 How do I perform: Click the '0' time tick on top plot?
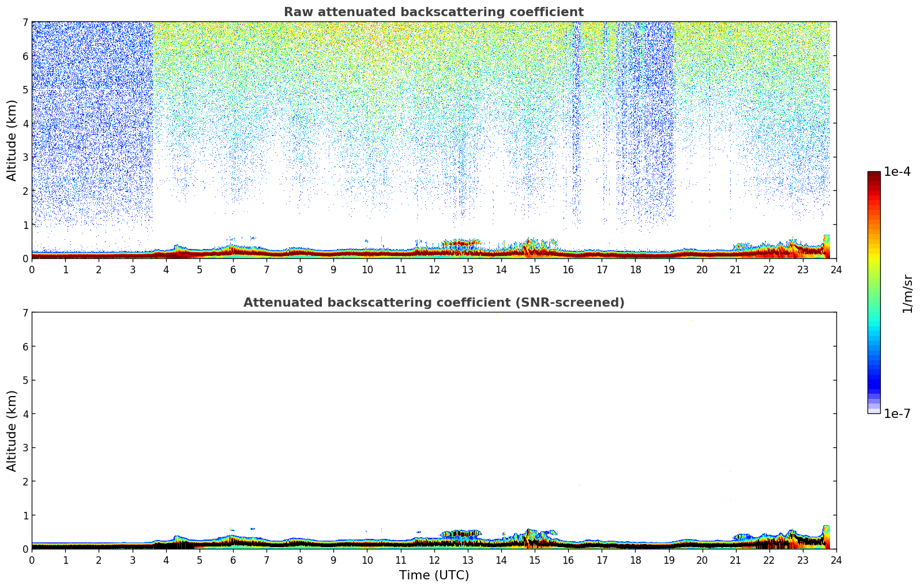pyautogui.click(x=32, y=269)
